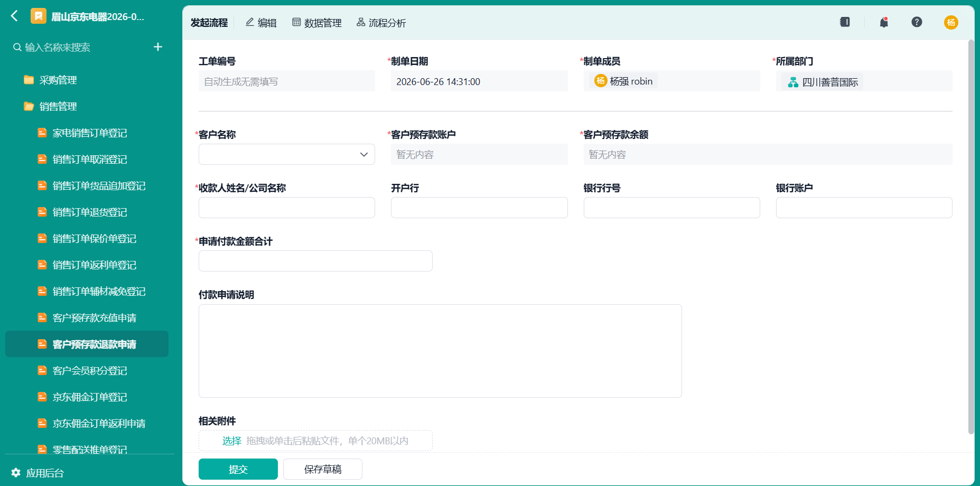Click the 收款人姓名/公司名称 input field

point(287,208)
